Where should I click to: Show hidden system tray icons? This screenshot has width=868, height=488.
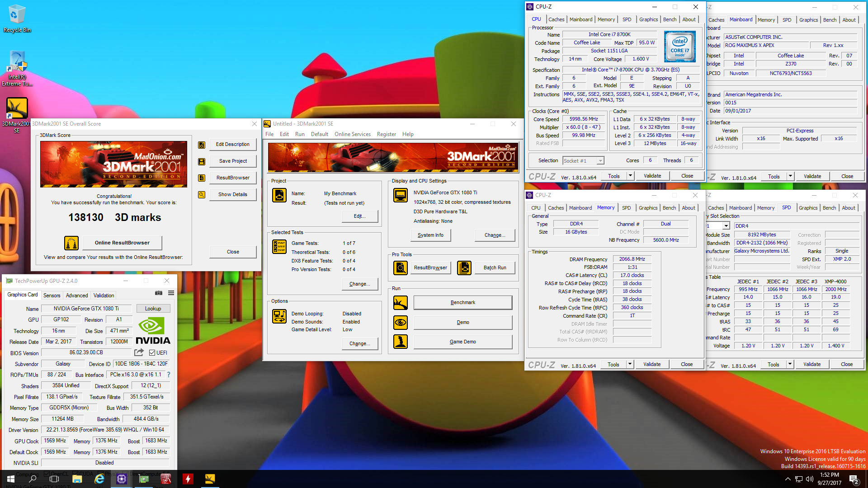point(788,479)
